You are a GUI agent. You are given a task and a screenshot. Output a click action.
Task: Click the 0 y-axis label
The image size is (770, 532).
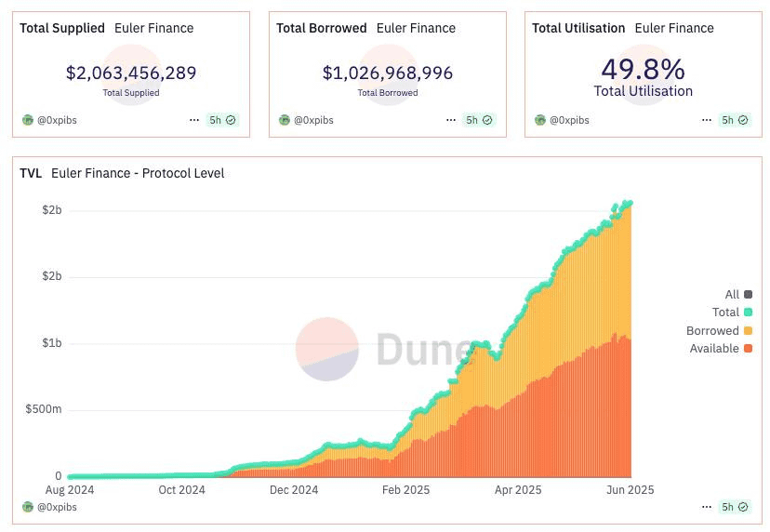click(x=59, y=475)
